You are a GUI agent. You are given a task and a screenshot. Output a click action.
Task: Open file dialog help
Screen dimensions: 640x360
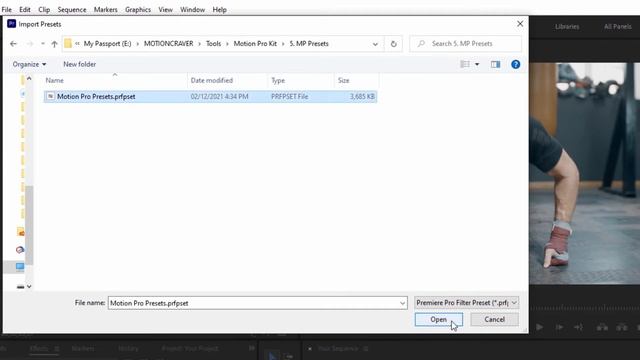click(516, 64)
